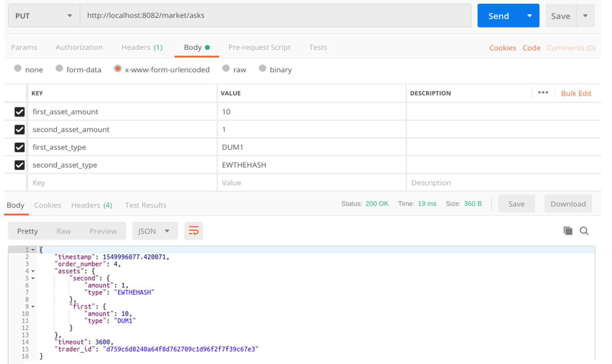Viewport: 612px width, 364px height.
Task: Click the Bulk Edit link
Action: [x=576, y=93]
